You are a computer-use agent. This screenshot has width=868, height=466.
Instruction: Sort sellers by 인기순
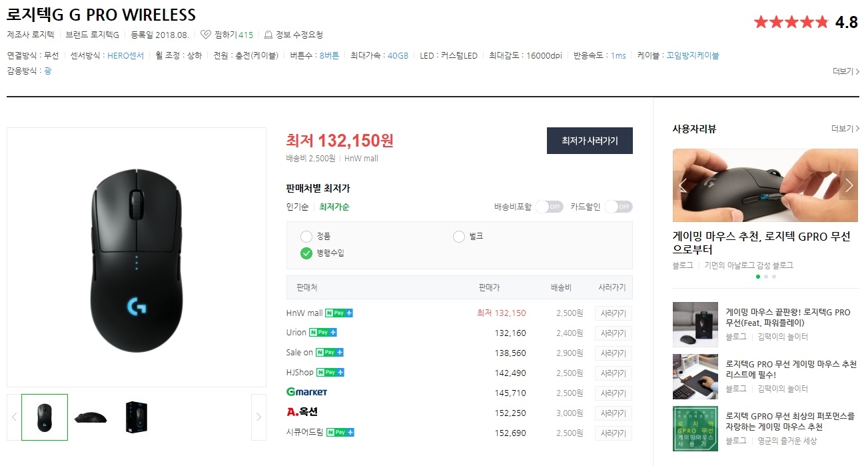click(x=297, y=207)
